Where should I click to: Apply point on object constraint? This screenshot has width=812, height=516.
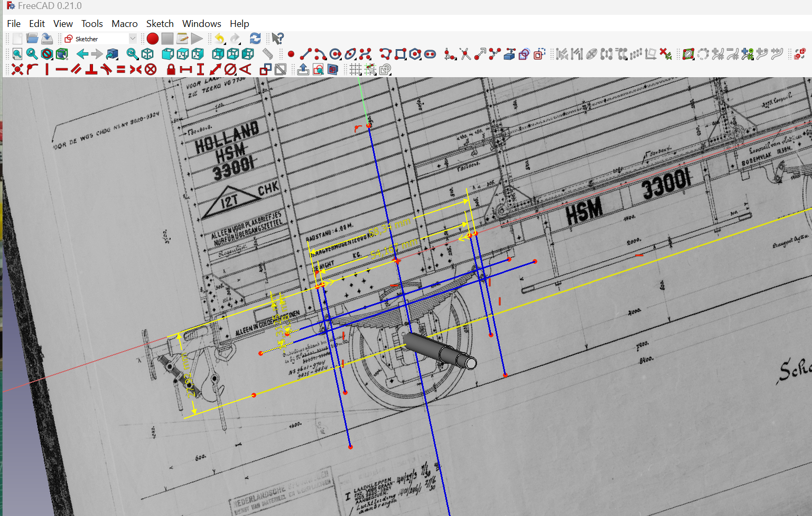pyautogui.click(x=32, y=69)
